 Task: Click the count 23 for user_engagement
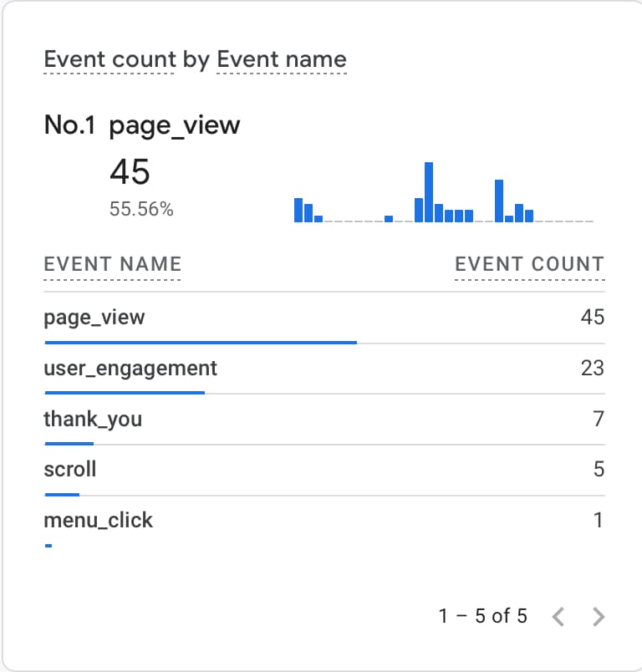pos(592,368)
